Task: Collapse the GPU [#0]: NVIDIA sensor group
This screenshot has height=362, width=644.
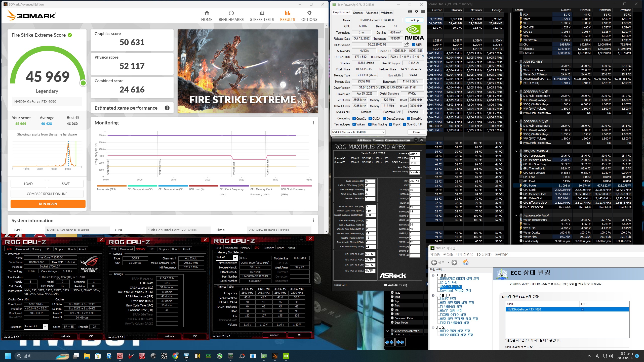Action: (x=516, y=151)
